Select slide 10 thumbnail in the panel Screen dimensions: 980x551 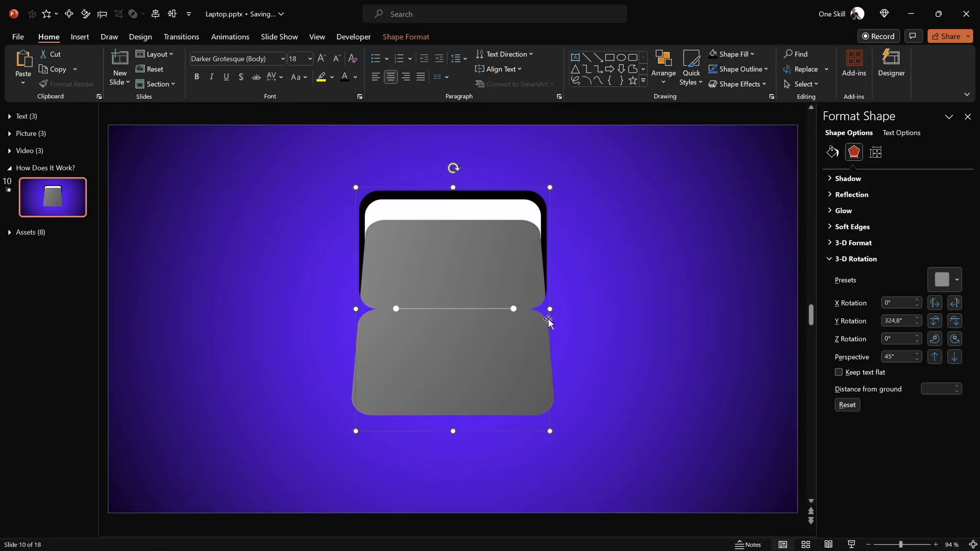click(52, 197)
